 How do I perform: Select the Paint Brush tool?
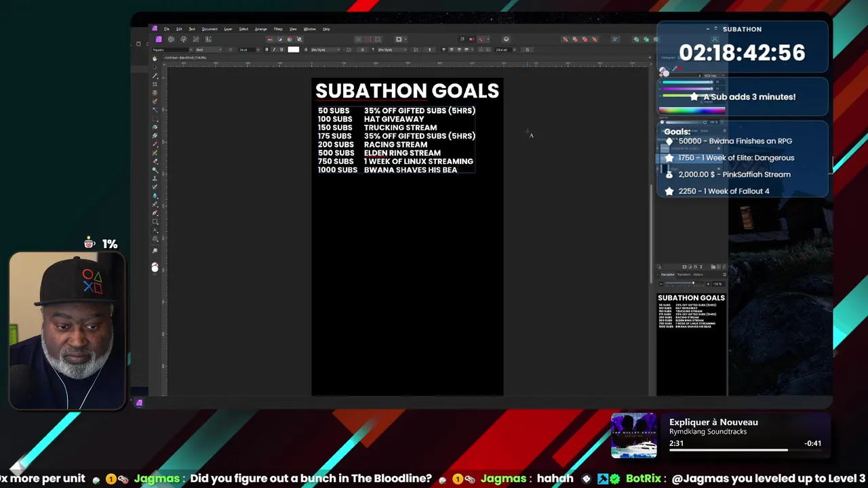pyautogui.click(x=155, y=144)
